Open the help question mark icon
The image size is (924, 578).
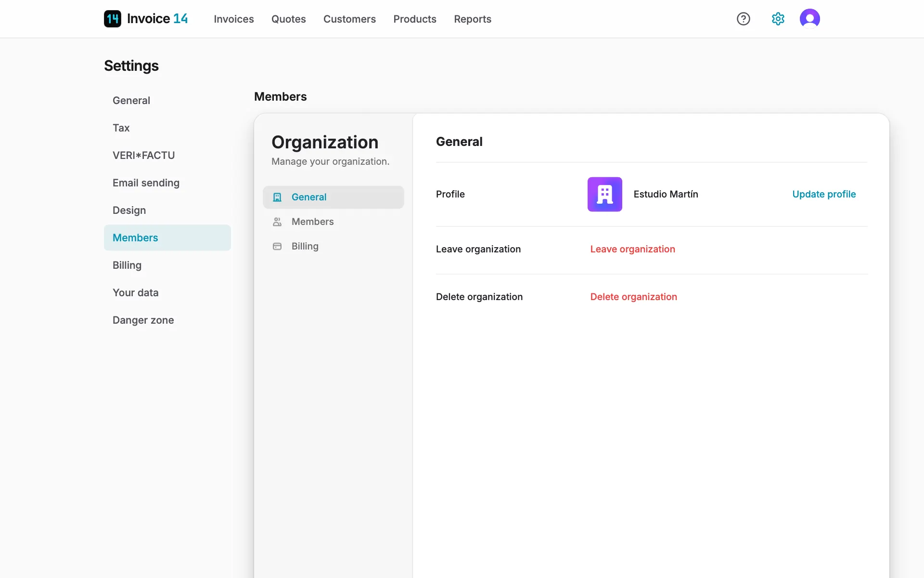744,19
